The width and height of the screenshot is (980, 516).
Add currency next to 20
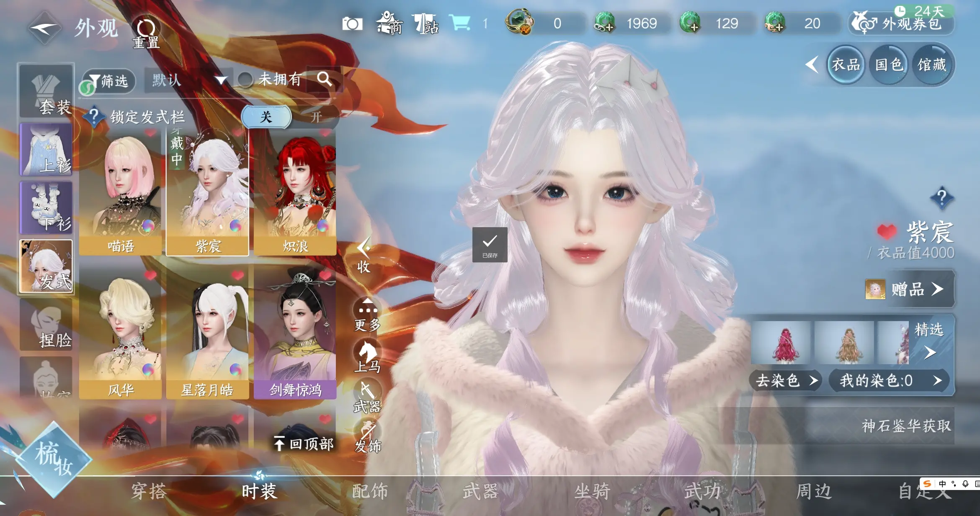[775, 23]
